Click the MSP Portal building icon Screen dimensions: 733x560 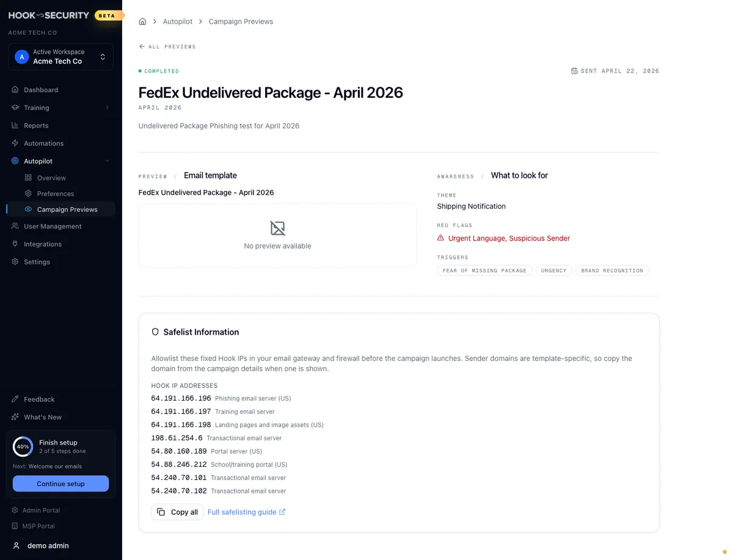[x=15, y=526]
